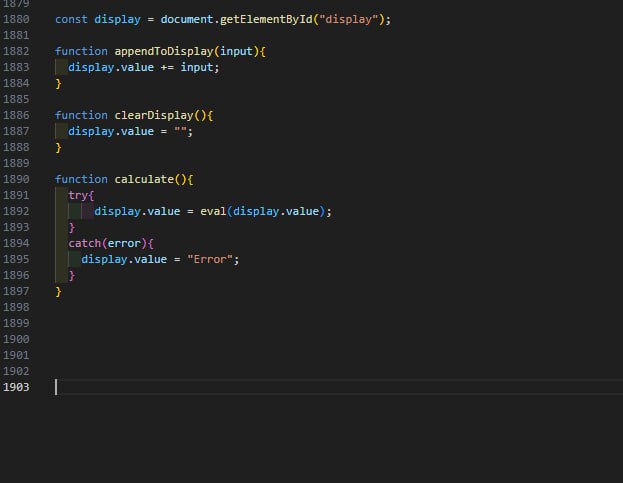Place cursor on empty line 1903
The image size is (623, 483).
(x=338, y=387)
